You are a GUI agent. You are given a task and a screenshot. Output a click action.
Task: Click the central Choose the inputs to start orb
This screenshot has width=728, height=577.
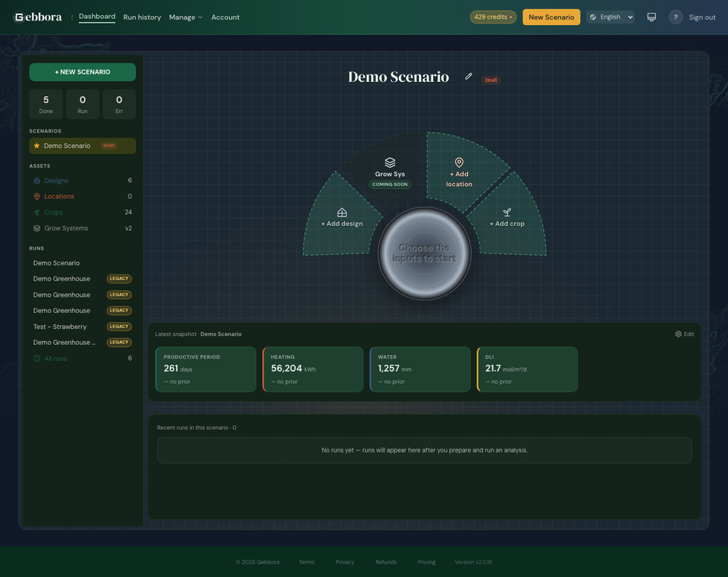pyautogui.click(x=425, y=253)
